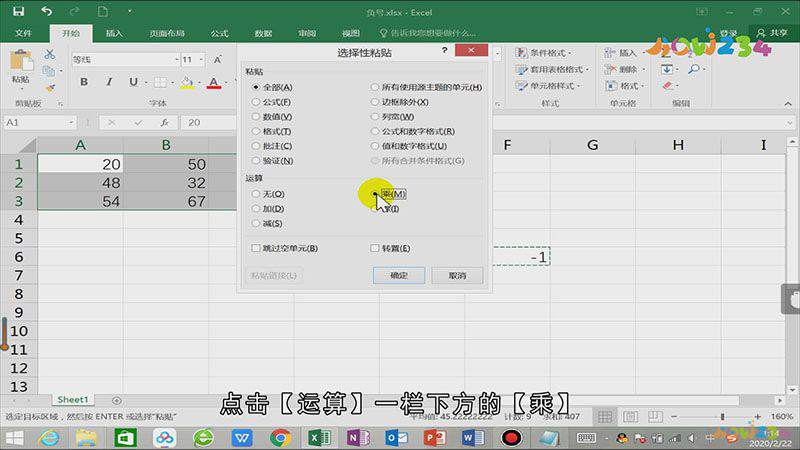Open the font size 11 dropdown
The height and width of the screenshot is (450, 800).
[x=202, y=60]
